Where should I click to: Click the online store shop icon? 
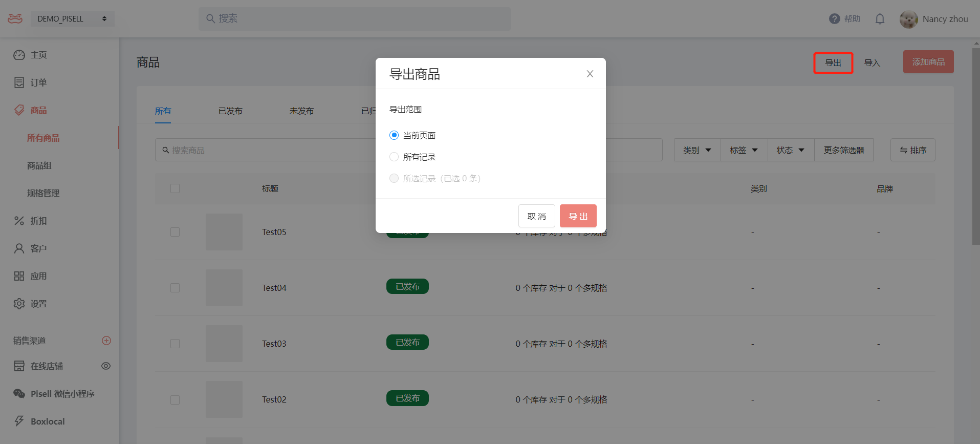pyautogui.click(x=19, y=366)
